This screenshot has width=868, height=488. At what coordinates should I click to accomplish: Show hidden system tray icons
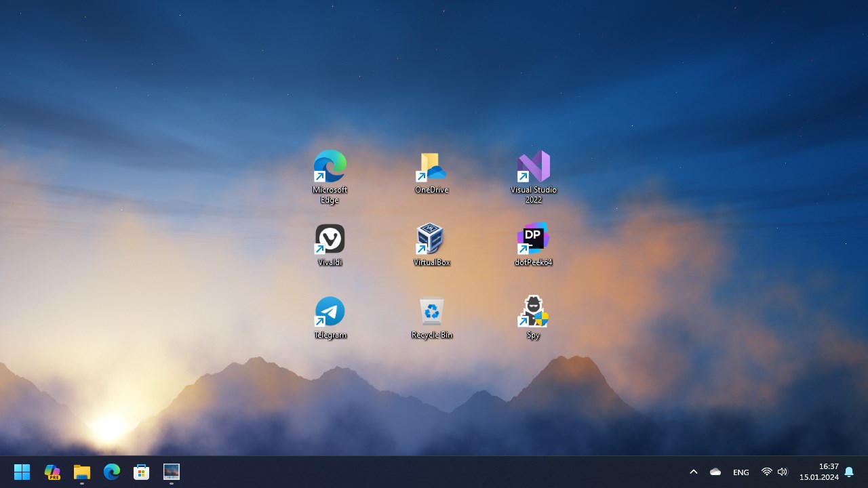pos(694,472)
